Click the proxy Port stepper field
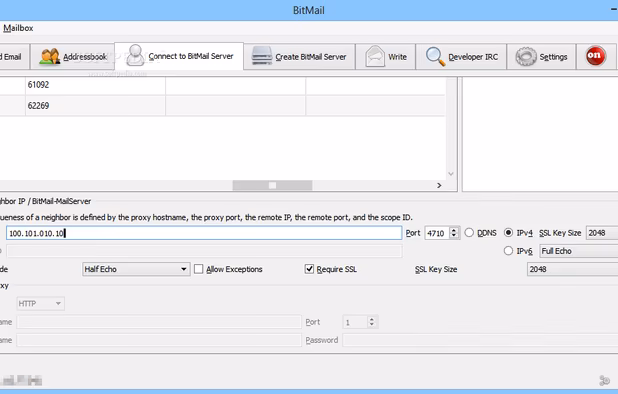 [x=360, y=322]
